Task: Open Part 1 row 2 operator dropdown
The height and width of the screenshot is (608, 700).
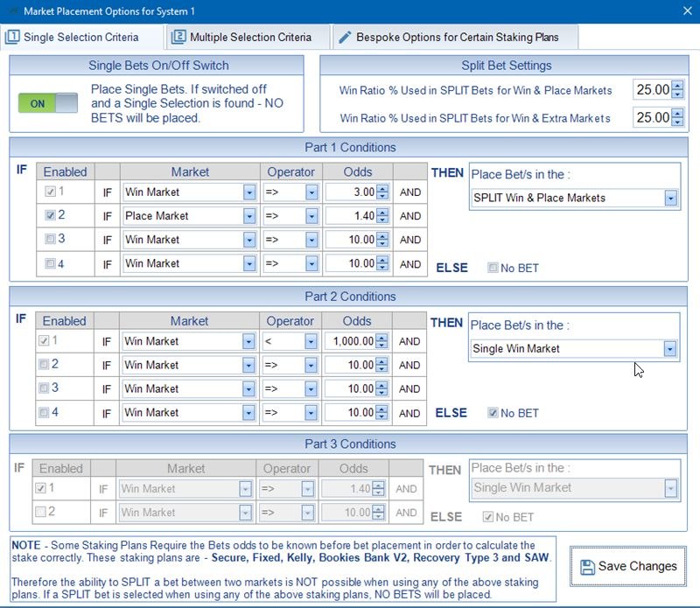Action: pos(311,216)
